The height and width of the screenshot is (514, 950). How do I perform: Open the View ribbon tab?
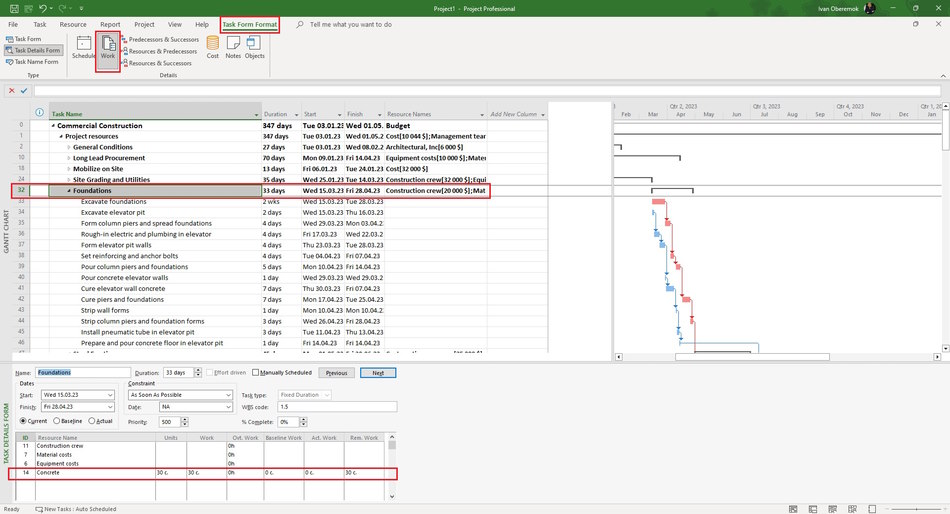[175, 24]
